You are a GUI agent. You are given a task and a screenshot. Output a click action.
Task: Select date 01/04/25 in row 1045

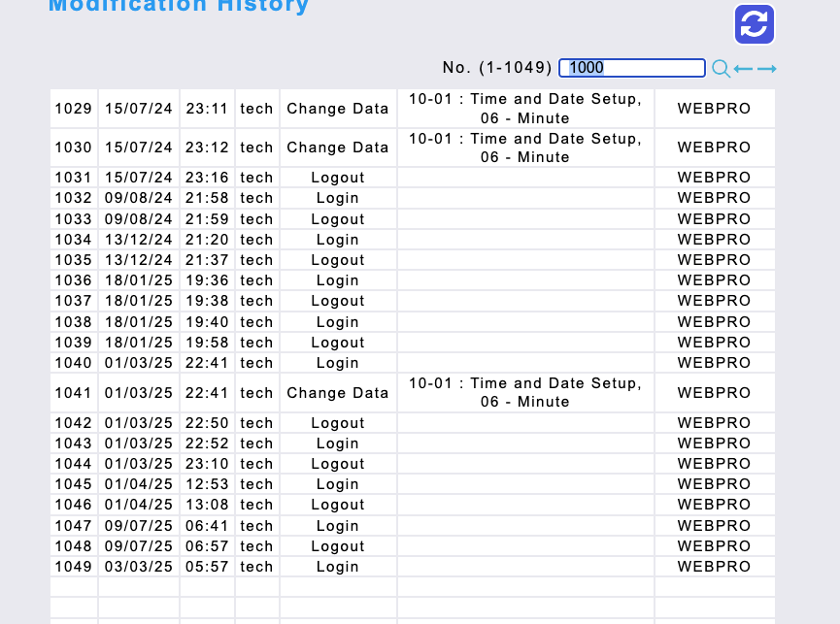pyautogui.click(x=139, y=484)
